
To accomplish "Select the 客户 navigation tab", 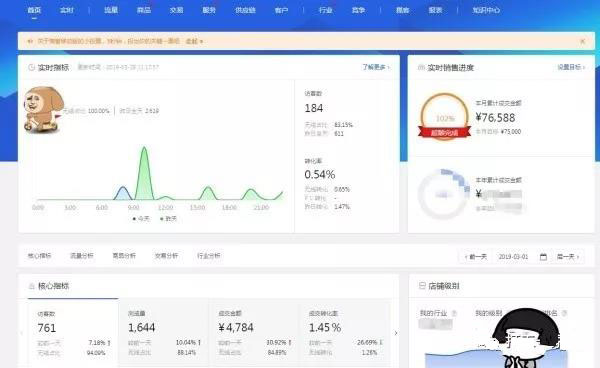I will (281, 10).
